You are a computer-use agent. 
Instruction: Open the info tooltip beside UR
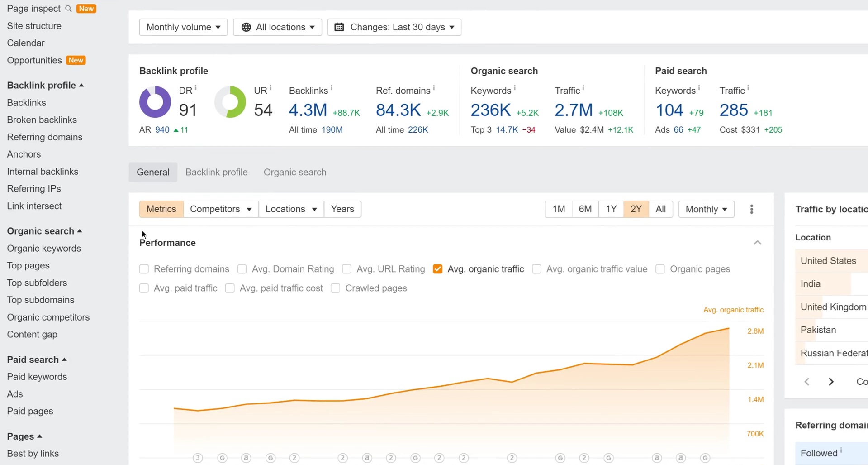click(x=270, y=87)
